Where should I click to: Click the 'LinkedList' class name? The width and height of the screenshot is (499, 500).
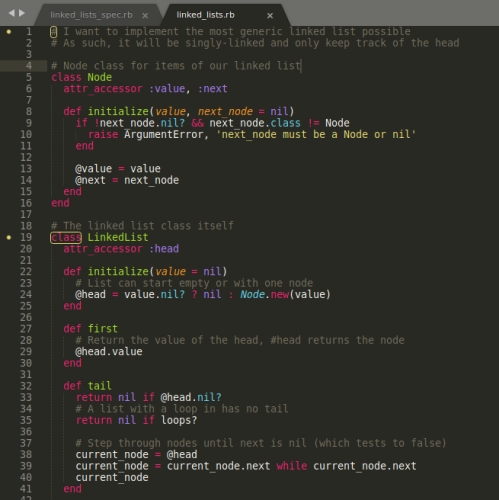[x=118, y=237]
